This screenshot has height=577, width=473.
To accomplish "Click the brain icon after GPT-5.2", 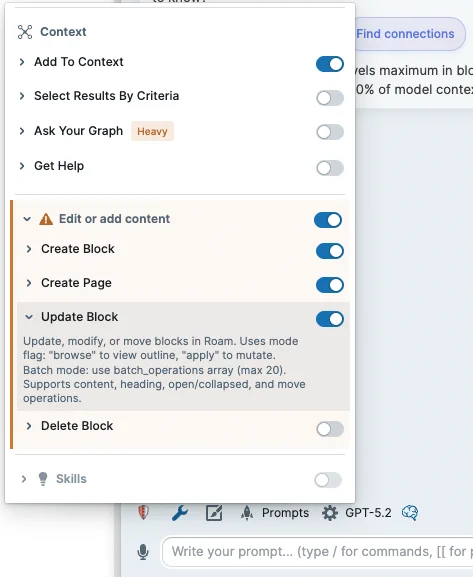I will click(x=410, y=512).
